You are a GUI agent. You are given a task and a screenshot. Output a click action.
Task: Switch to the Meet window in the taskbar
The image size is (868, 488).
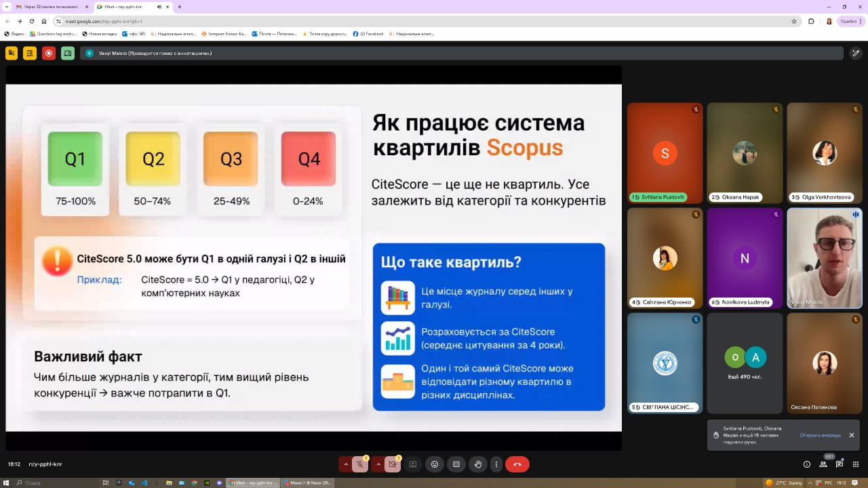pyautogui.click(x=253, y=483)
